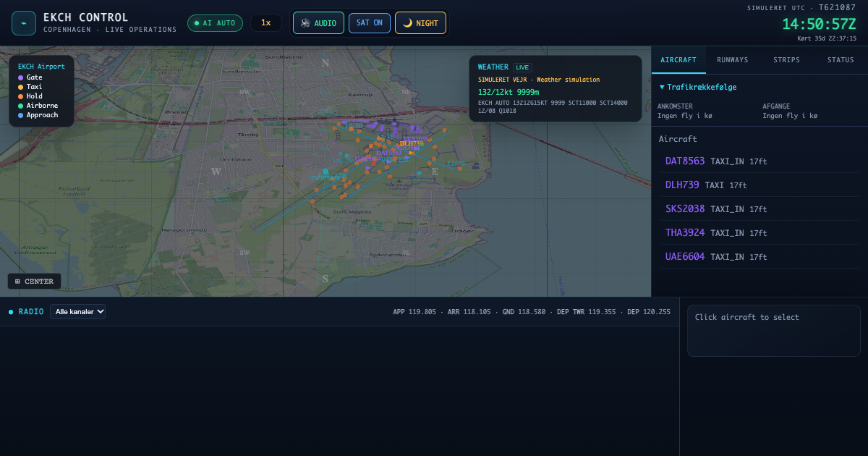
Task: Click the AFGANGE queue heading
Action: pyautogui.click(x=778, y=106)
